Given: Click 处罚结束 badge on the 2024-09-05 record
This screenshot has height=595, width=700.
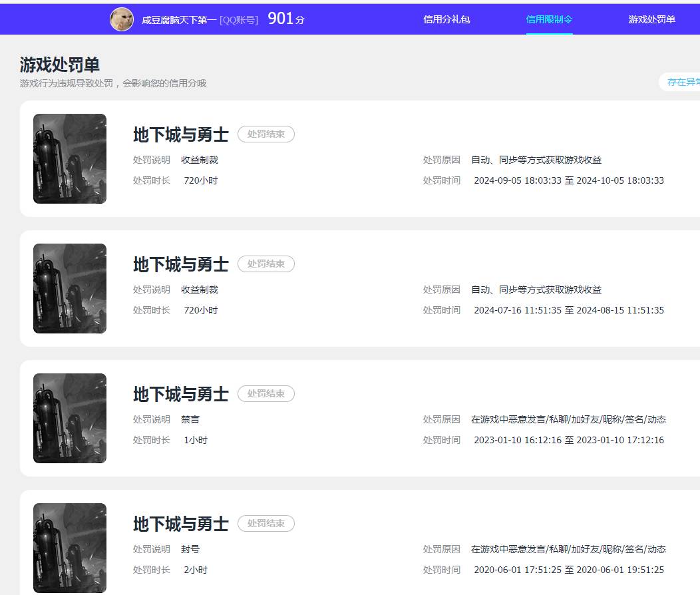Looking at the screenshot, I should click(x=266, y=134).
